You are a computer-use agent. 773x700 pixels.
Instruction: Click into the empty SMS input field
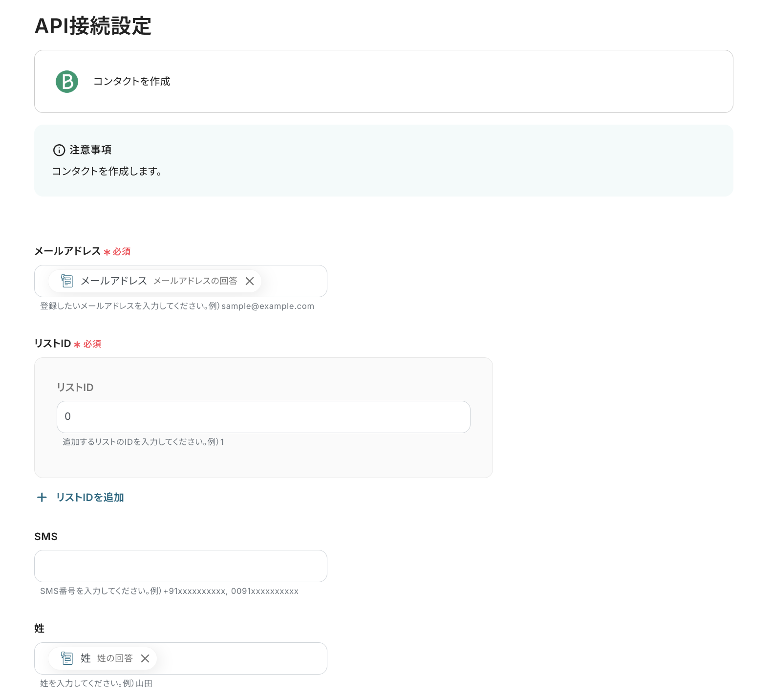[x=181, y=566]
